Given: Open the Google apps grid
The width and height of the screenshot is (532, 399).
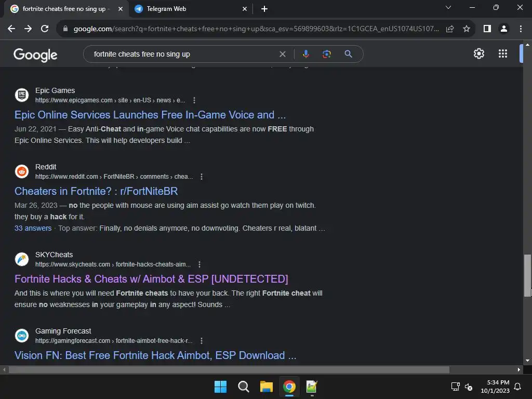Looking at the screenshot, I should [503, 54].
